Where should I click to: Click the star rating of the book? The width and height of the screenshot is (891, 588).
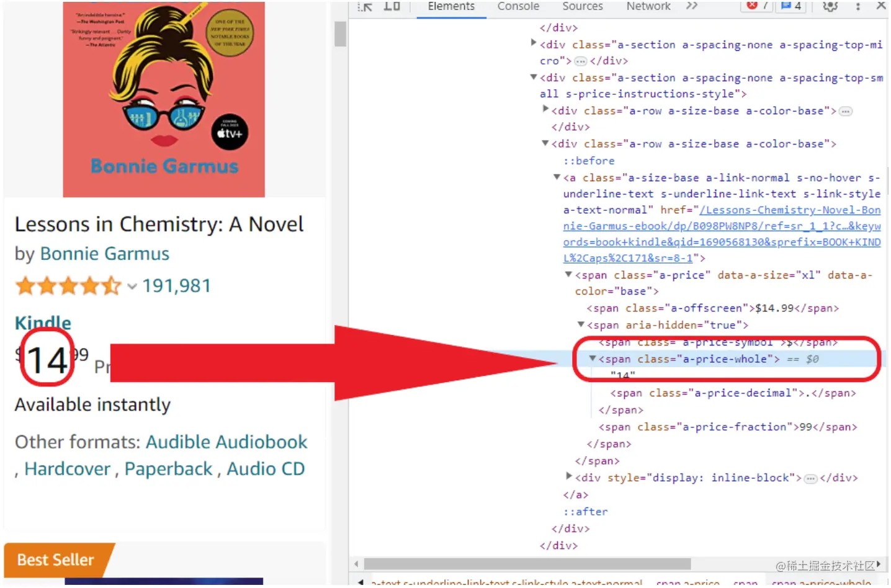pos(68,286)
